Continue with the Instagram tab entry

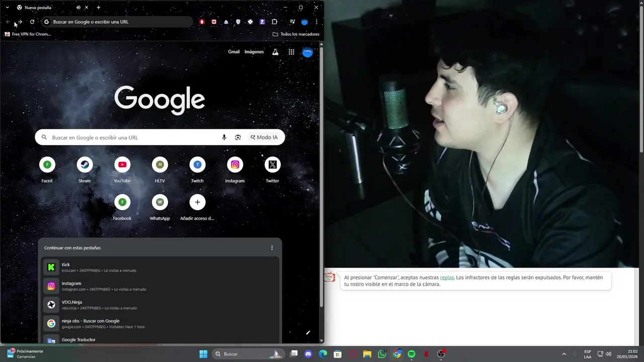point(159,286)
